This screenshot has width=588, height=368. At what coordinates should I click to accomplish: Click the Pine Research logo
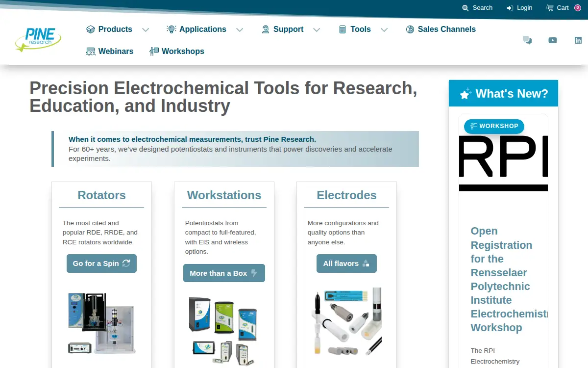(x=38, y=40)
